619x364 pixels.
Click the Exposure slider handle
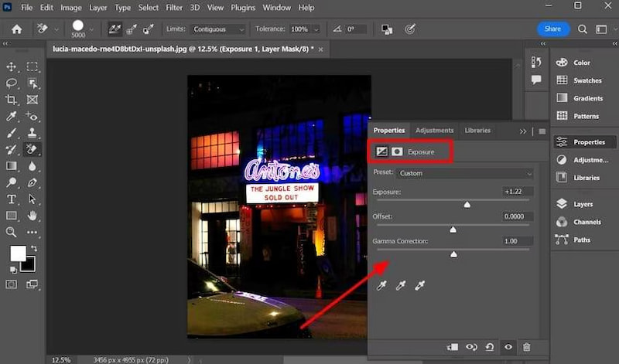pos(467,204)
